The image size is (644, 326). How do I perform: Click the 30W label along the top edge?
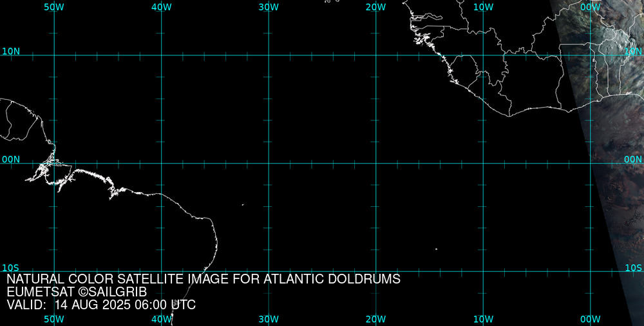click(269, 7)
